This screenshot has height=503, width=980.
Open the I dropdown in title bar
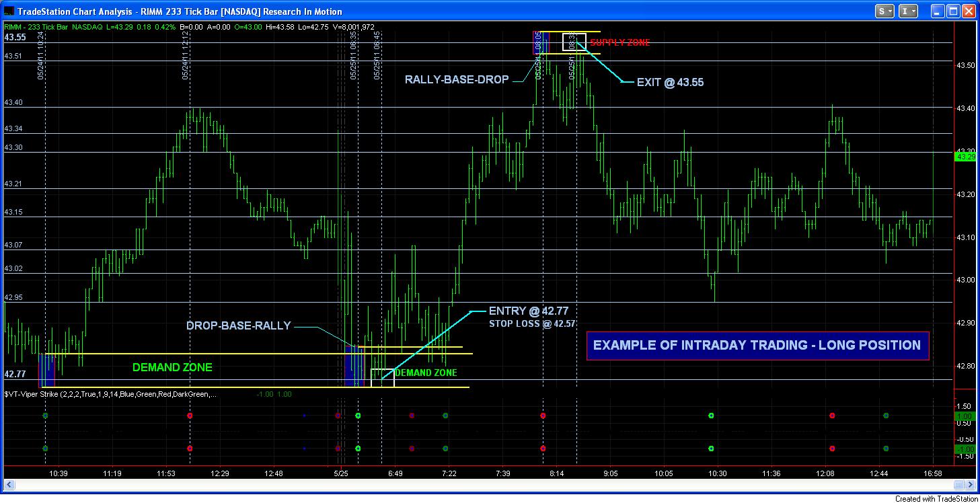pos(909,11)
